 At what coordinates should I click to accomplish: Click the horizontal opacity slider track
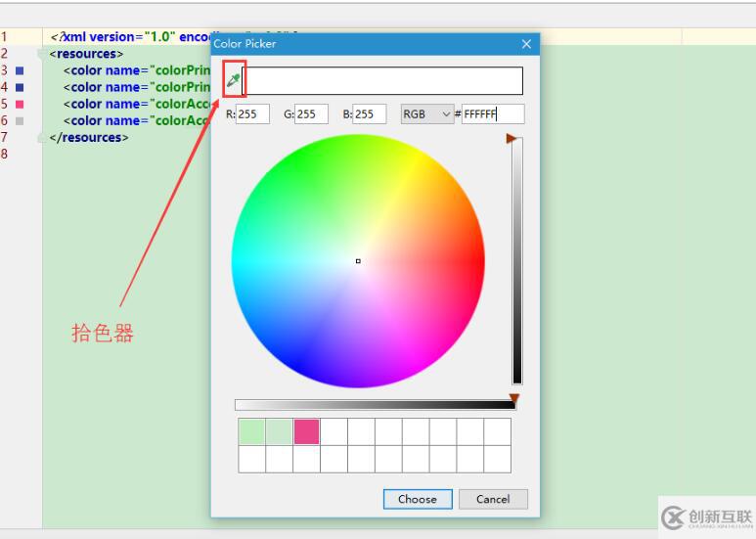[x=376, y=405]
